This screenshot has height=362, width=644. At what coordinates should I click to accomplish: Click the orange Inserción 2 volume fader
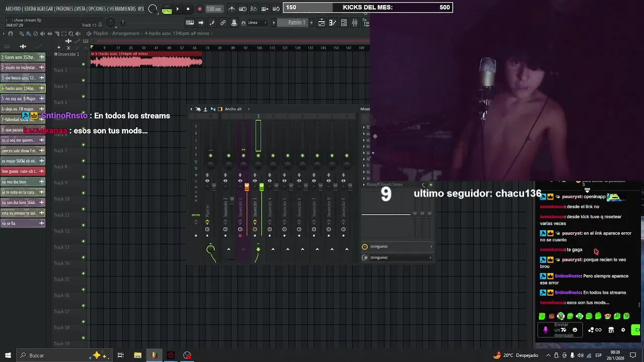pyautogui.click(x=247, y=188)
